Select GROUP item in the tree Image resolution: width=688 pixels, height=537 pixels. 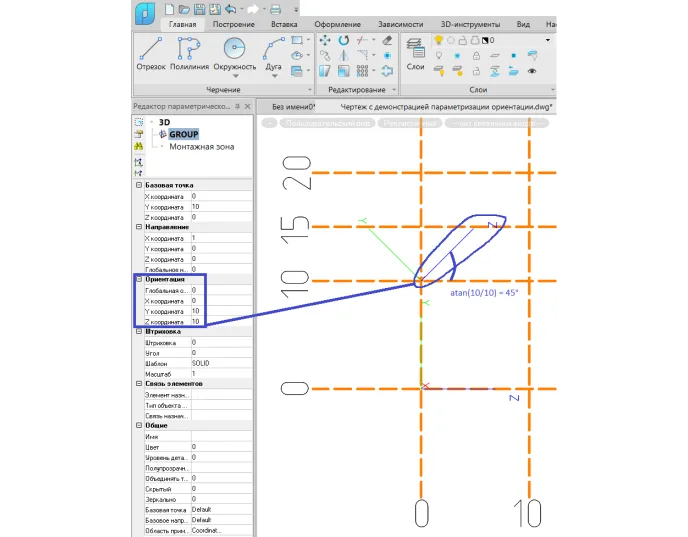[x=184, y=134]
